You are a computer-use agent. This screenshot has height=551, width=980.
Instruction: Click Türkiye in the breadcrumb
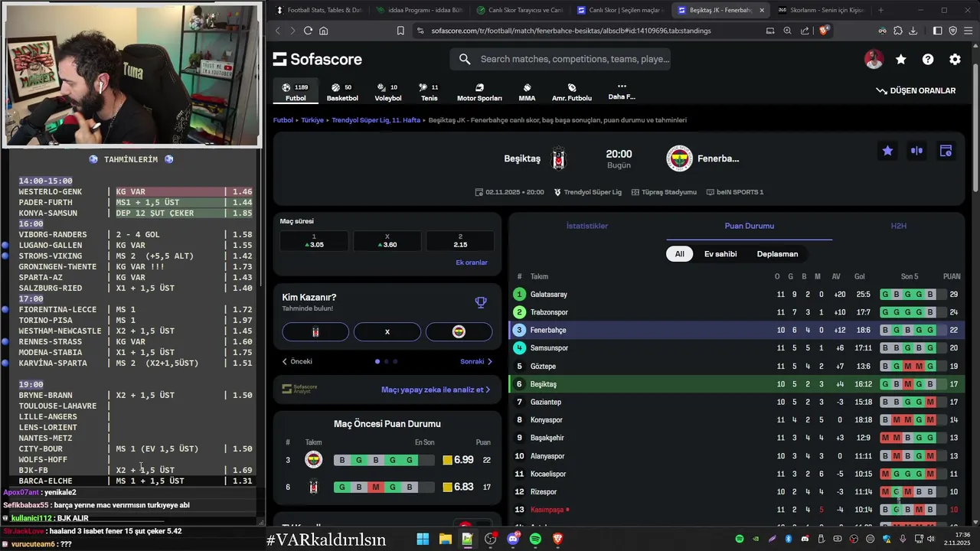point(312,120)
